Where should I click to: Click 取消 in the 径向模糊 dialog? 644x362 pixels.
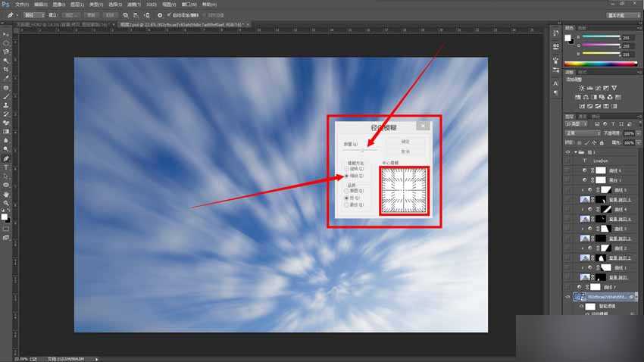click(405, 151)
